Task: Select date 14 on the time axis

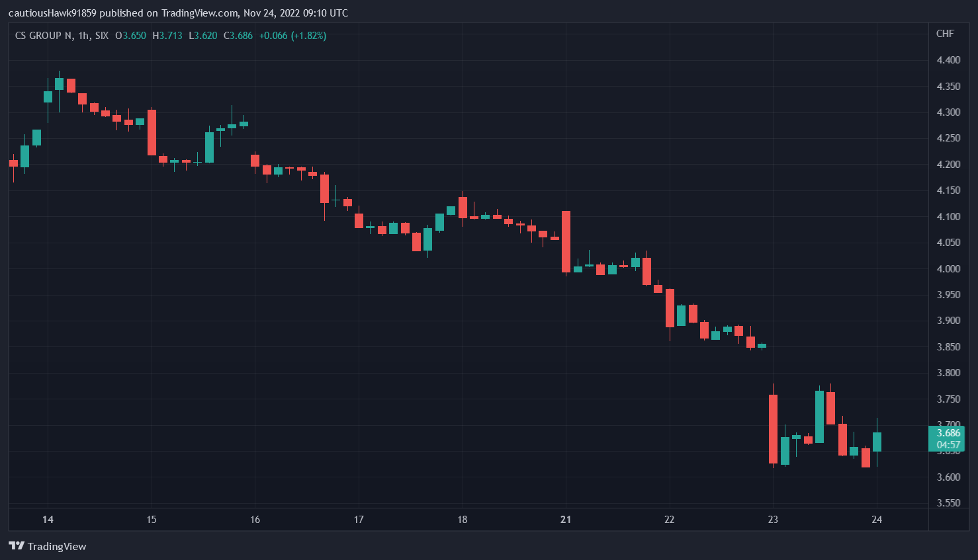Action: pos(48,520)
